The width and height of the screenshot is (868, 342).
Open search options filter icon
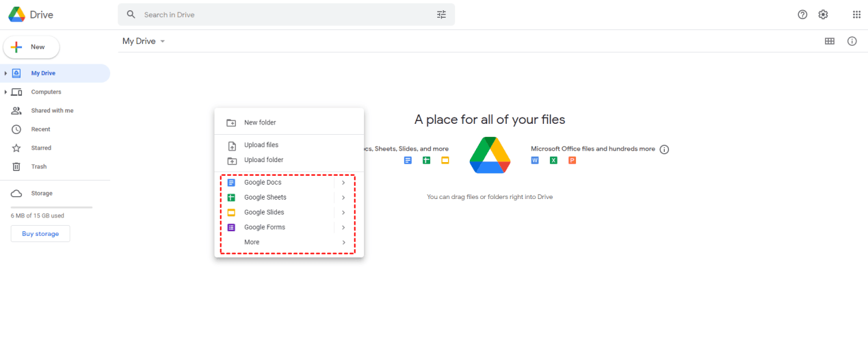[441, 14]
